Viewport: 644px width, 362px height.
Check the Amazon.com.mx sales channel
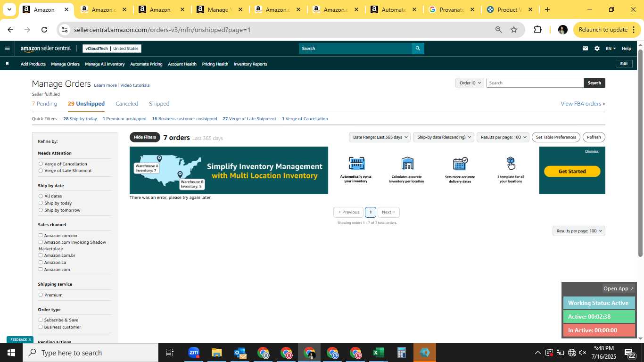tap(41, 235)
